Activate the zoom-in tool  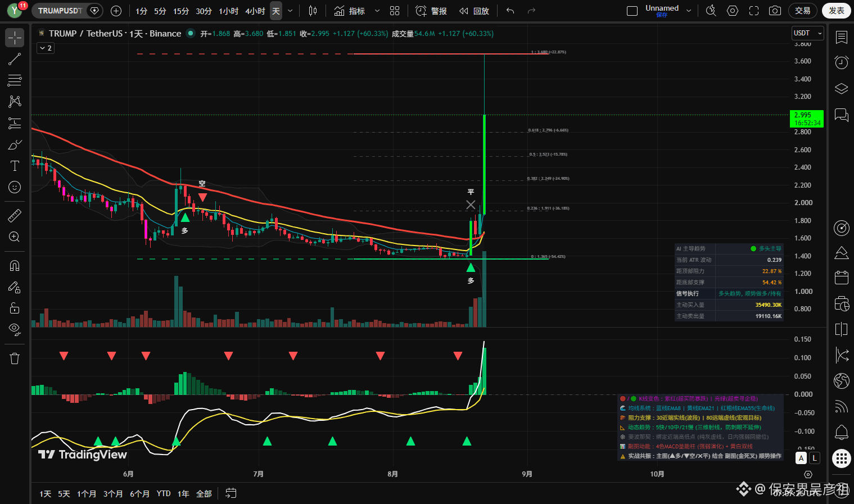[15, 237]
